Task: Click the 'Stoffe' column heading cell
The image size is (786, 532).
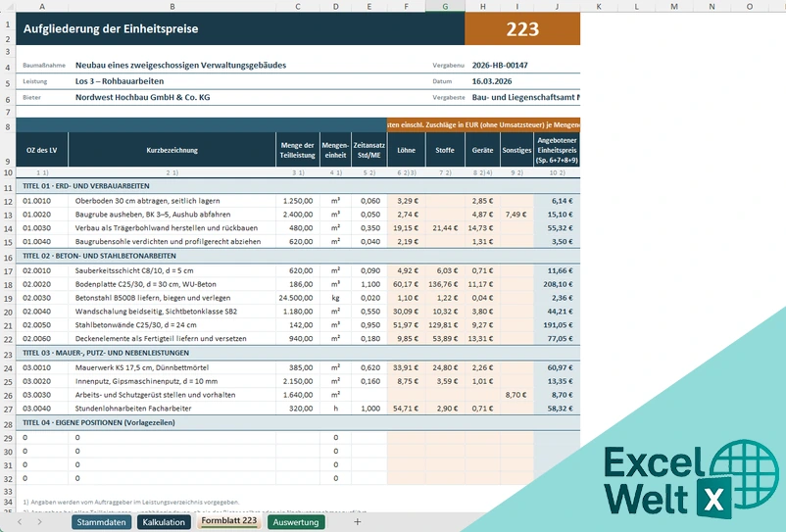Action: coord(445,150)
